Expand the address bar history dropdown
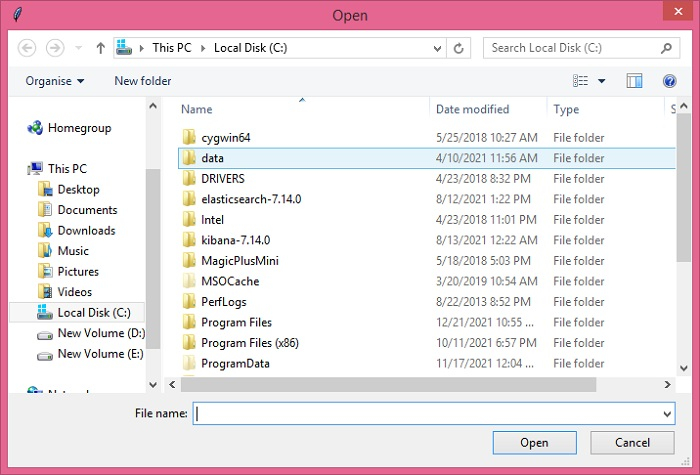This screenshot has height=475, width=700. coord(438,48)
